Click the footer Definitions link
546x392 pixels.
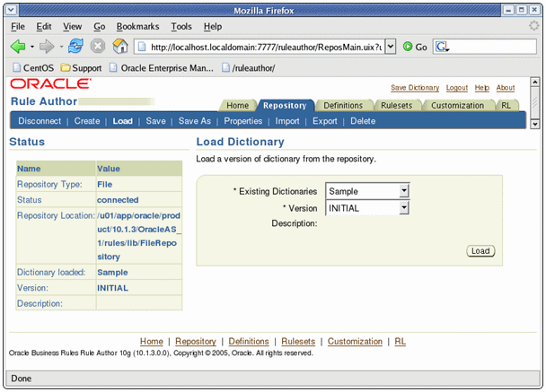point(249,342)
